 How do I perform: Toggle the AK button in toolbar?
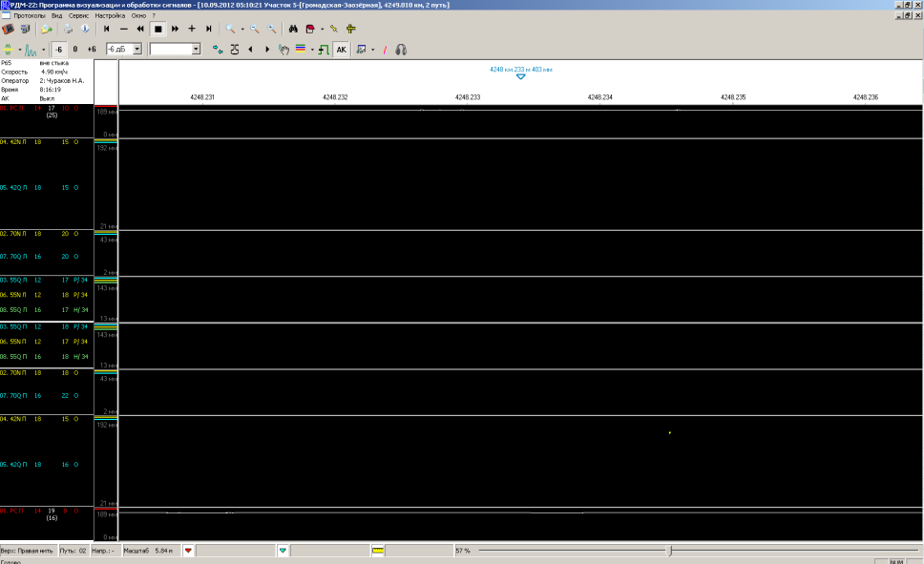341,49
